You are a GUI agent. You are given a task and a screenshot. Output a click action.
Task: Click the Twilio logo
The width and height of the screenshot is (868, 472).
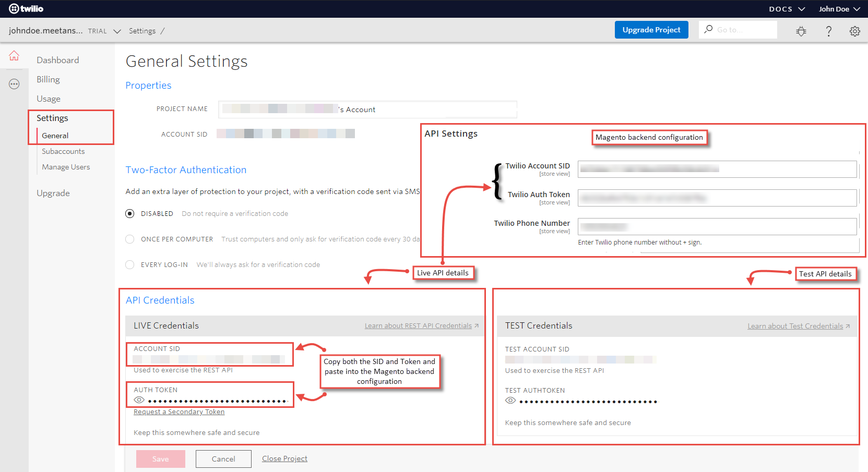tap(26, 8)
